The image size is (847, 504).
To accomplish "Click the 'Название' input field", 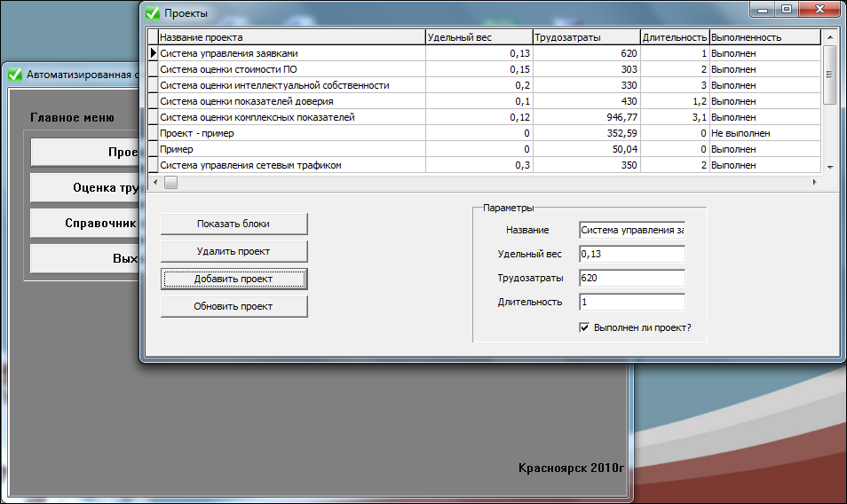I will click(630, 230).
